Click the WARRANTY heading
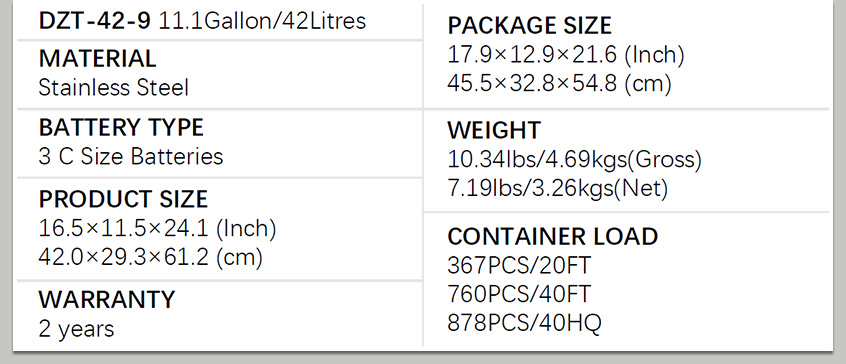This screenshot has height=364, width=846. (107, 299)
